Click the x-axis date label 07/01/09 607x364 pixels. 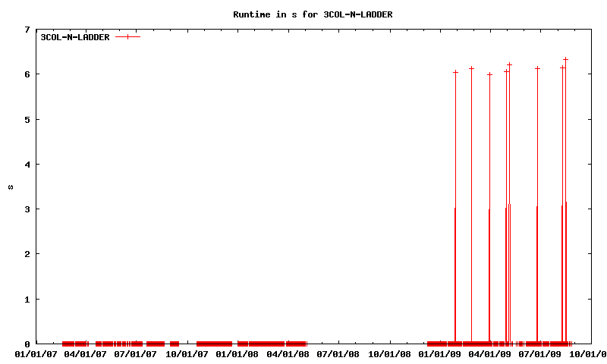pos(539,353)
